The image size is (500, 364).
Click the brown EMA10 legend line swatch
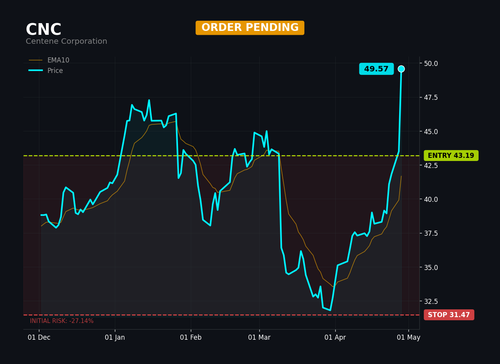(36, 60)
